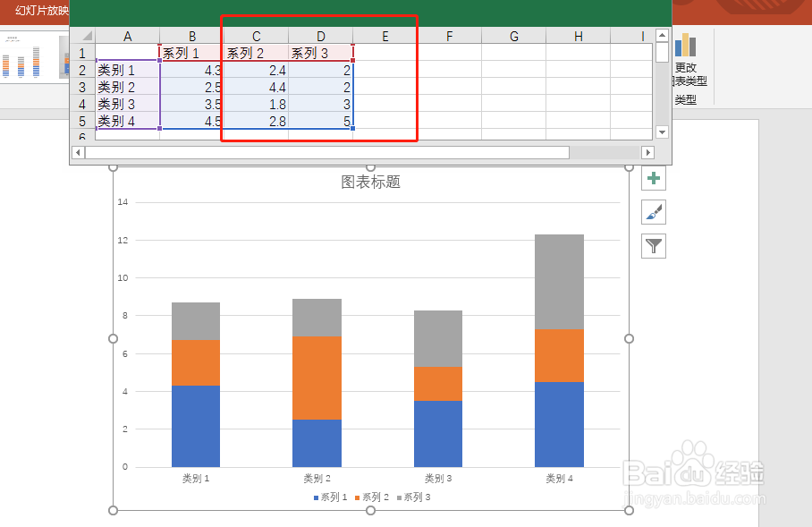Click cell containing 类别 1
Image resolution: width=812 pixels, height=527 pixels.
click(x=127, y=70)
